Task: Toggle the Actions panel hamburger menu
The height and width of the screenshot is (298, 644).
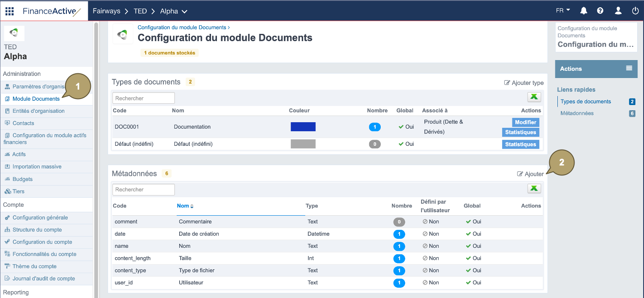Action: coord(629,68)
